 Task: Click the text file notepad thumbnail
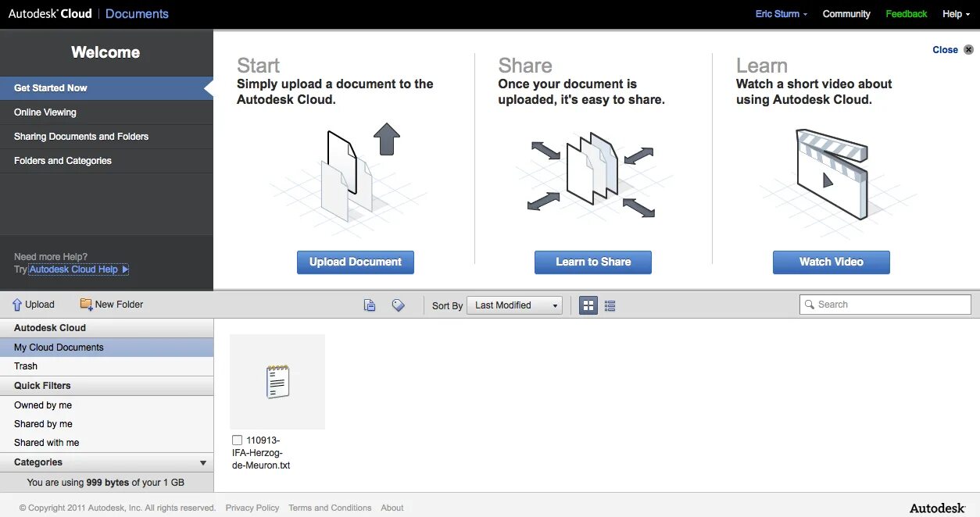click(x=277, y=382)
